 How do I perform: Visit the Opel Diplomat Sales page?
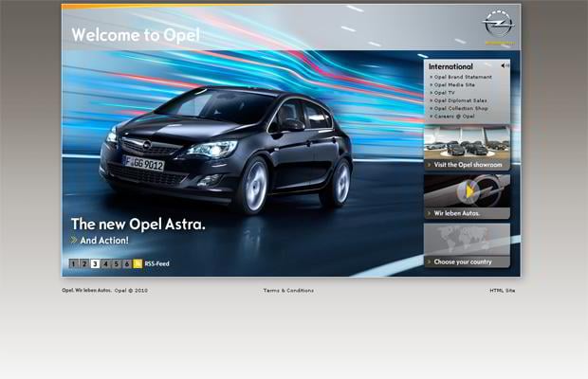coord(461,99)
